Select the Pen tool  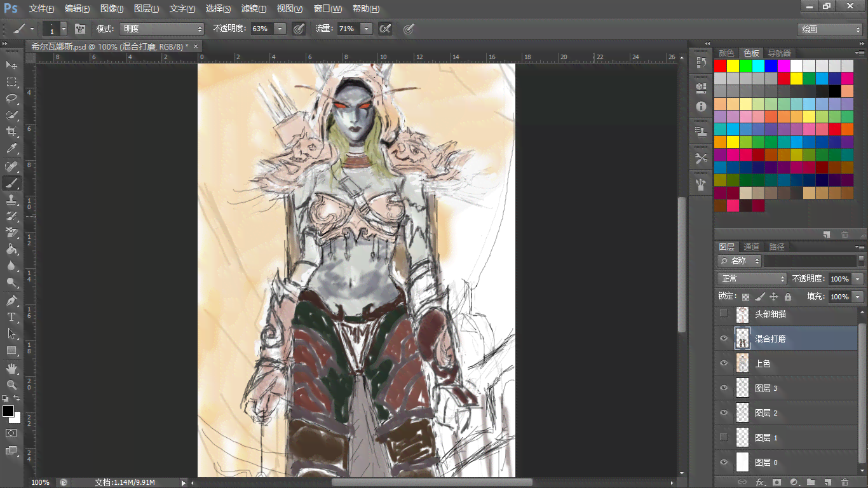(x=11, y=301)
